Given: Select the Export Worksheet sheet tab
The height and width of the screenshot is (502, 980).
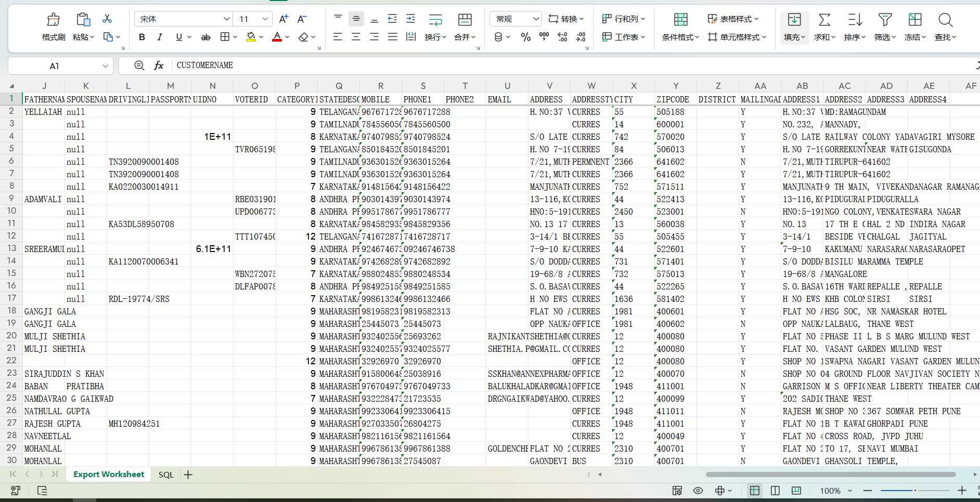Looking at the screenshot, I should (109, 474).
